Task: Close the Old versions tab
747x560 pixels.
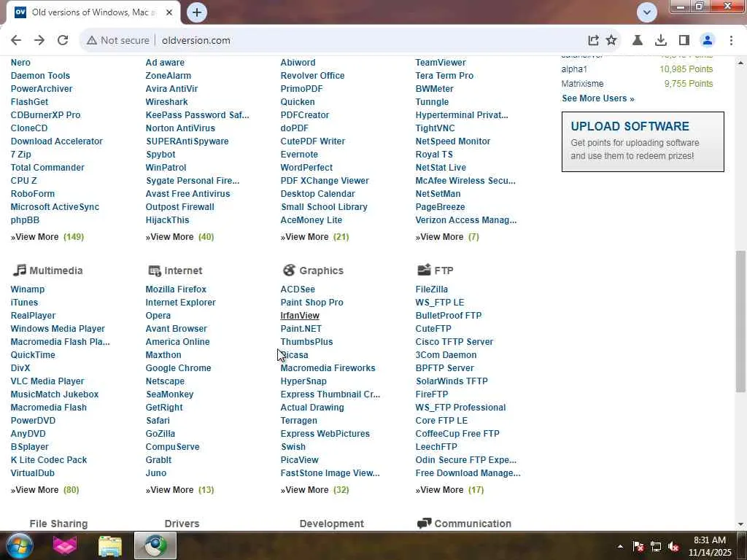Action: (169, 12)
